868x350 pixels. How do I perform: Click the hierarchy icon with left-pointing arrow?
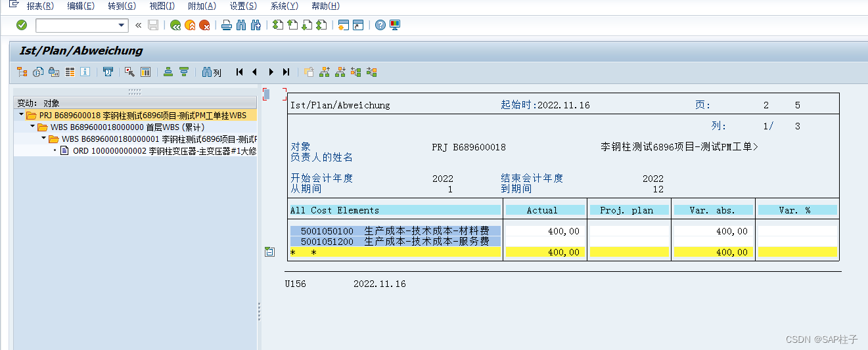tap(356, 72)
